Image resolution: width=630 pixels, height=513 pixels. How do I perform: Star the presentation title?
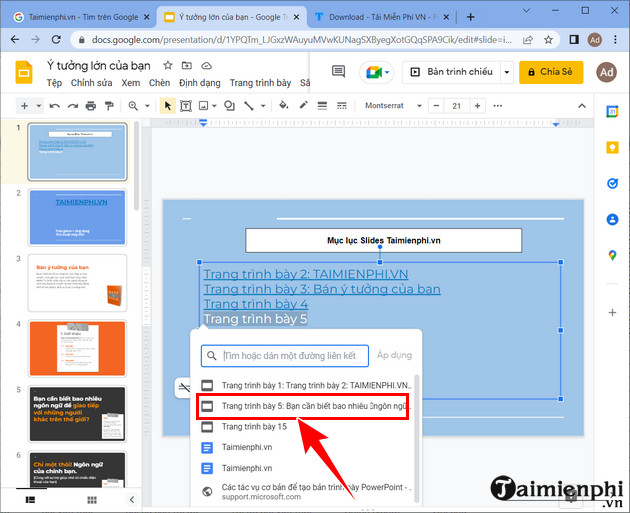tap(168, 65)
